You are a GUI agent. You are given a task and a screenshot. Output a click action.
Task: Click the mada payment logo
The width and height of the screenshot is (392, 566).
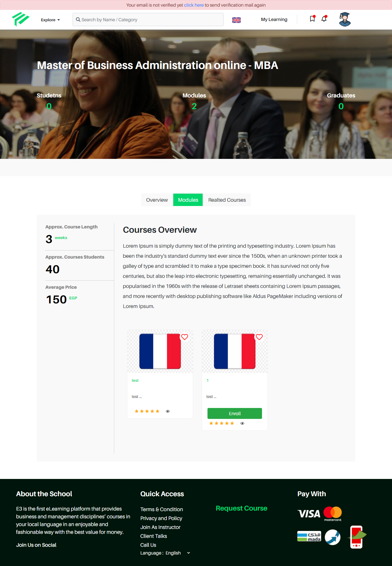pos(309,536)
